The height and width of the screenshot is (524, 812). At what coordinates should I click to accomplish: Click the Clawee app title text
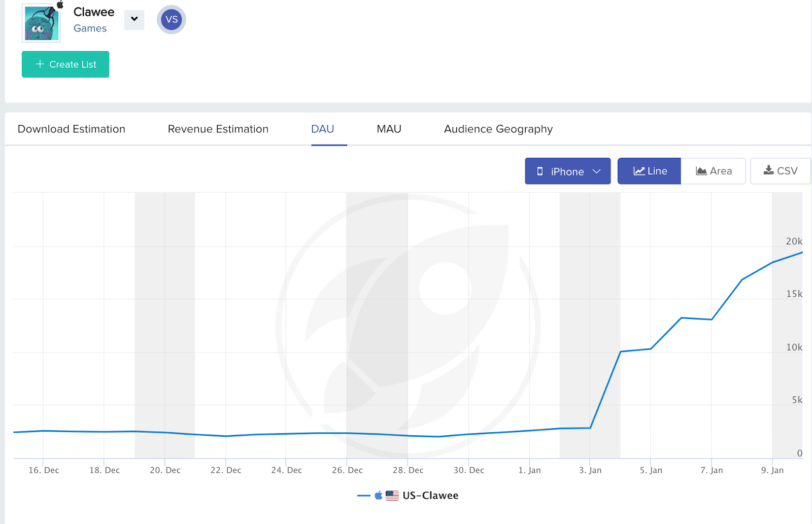(94, 12)
